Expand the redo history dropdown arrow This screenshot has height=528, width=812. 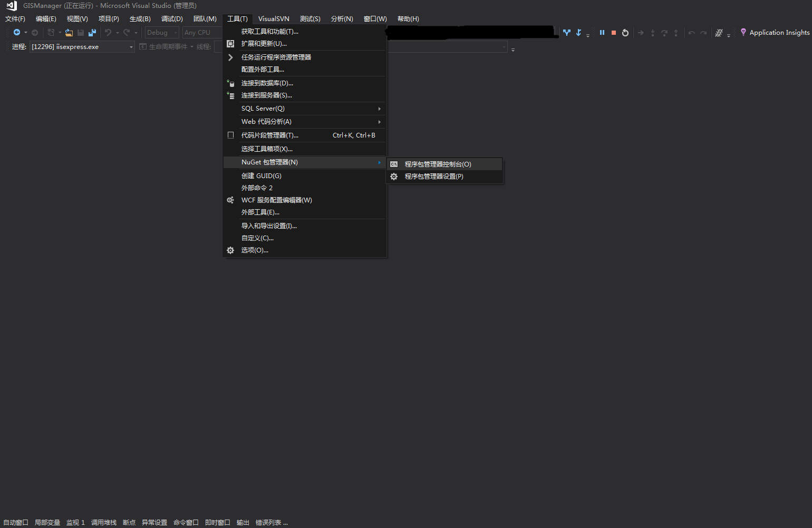click(x=136, y=33)
